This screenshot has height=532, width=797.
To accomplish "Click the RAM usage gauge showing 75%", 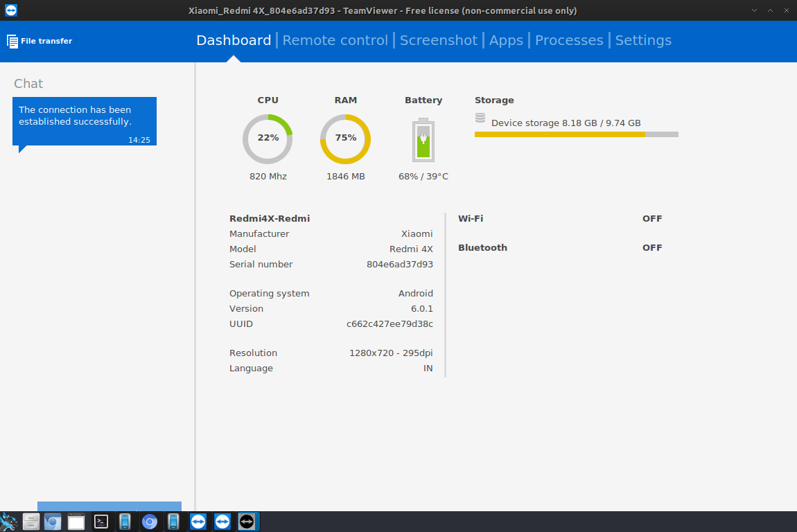I will click(x=345, y=139).
